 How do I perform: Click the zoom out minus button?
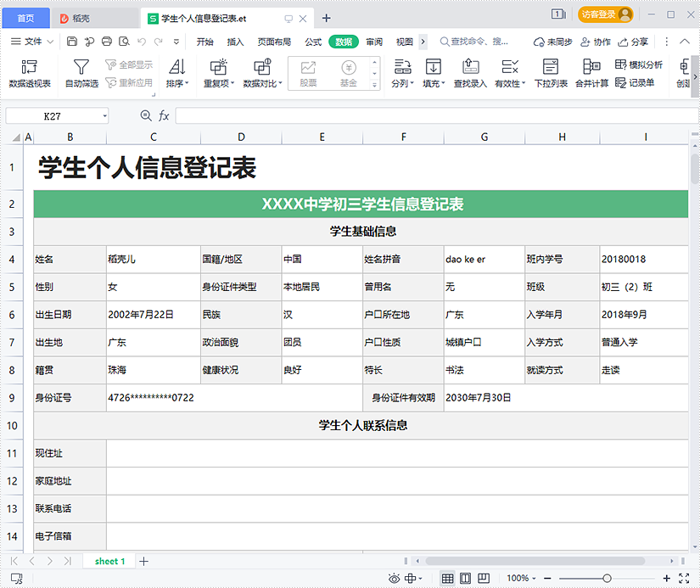548,579
